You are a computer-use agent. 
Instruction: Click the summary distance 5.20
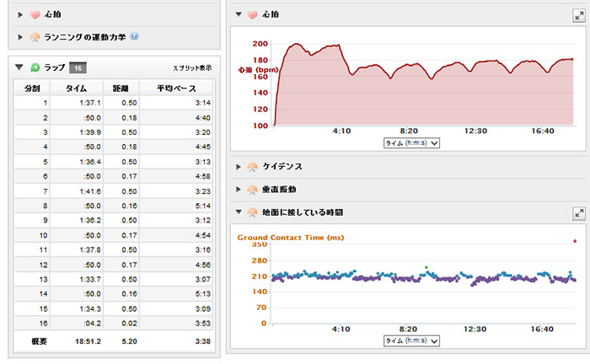pyautogui.click(x=129, y=341)
